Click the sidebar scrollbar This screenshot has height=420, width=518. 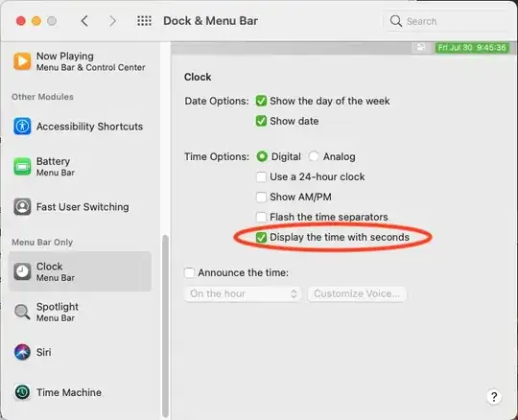pyautogui.click(x=165, y=326)
